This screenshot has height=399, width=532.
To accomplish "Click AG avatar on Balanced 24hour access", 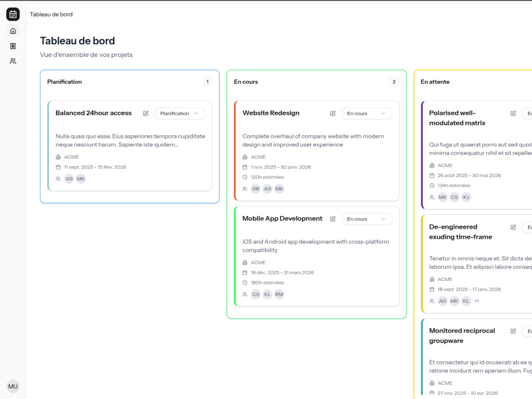I will pyautogui.click(x=69, y=179).
